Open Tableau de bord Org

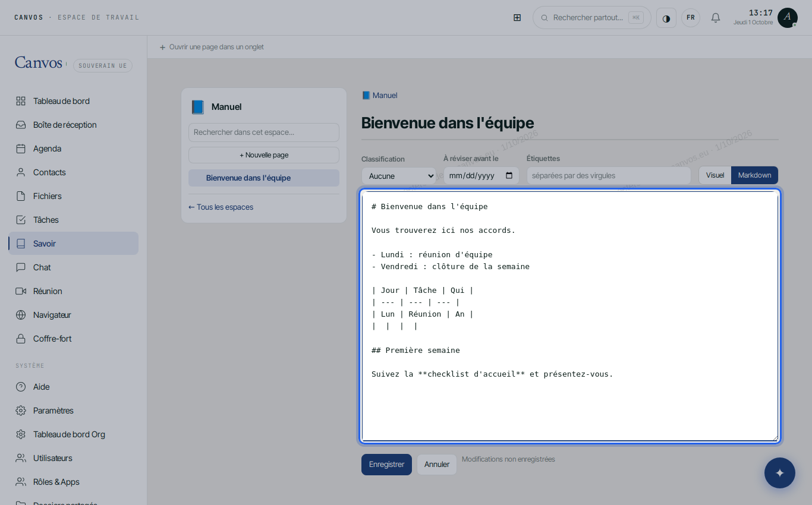click(x=73, y=434)
